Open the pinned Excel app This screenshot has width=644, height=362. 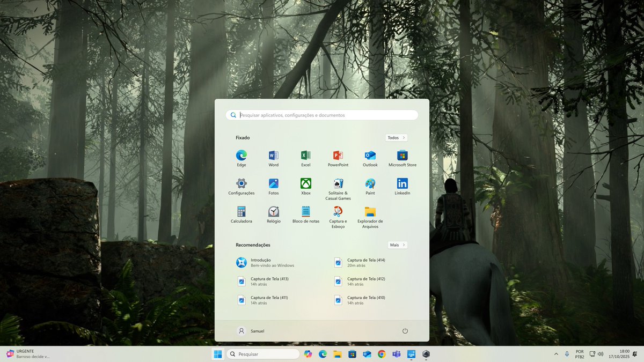click(x=306, y=158)
